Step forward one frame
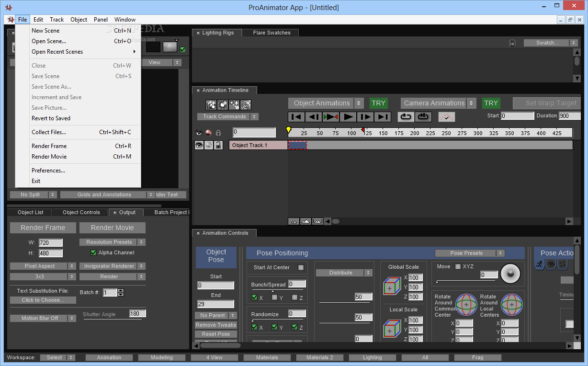This screenshot has width=588, height=366. pyautogui.click(x=365, y=116)
